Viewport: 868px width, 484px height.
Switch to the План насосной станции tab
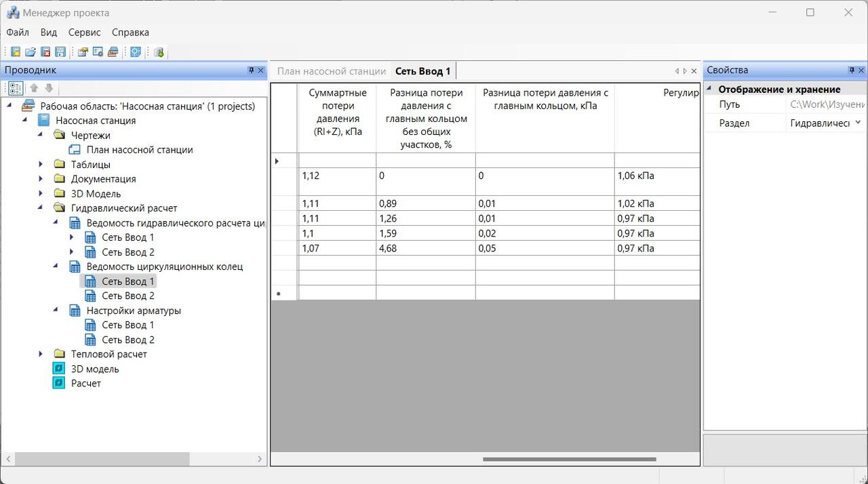tap(332, 71)
